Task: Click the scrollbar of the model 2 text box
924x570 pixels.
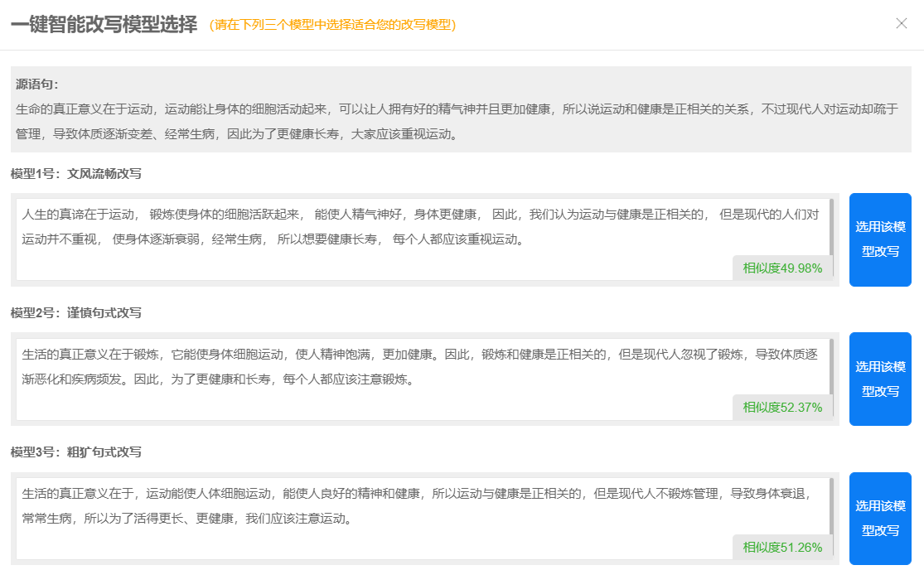Action: pyautogui.click(x=831, y=365)
